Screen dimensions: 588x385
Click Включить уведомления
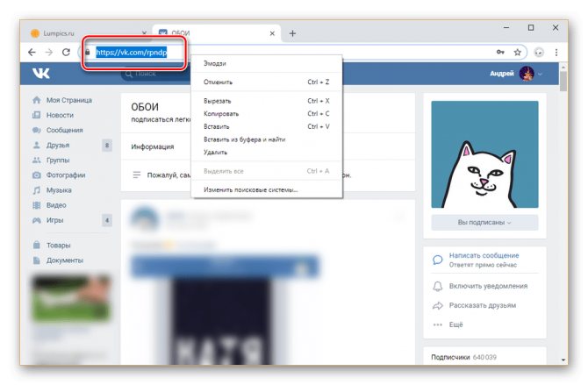click(x=488, y=286)
